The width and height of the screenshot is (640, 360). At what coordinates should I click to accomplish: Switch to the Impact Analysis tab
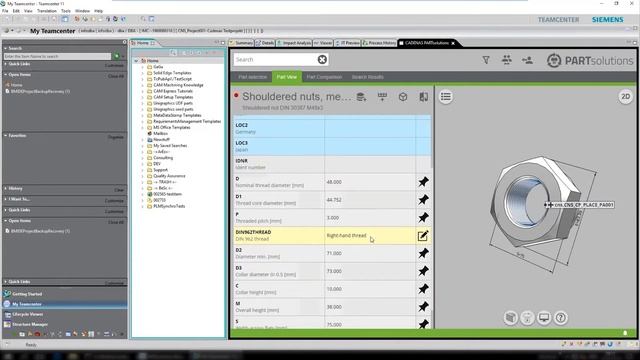click(294, 43)
